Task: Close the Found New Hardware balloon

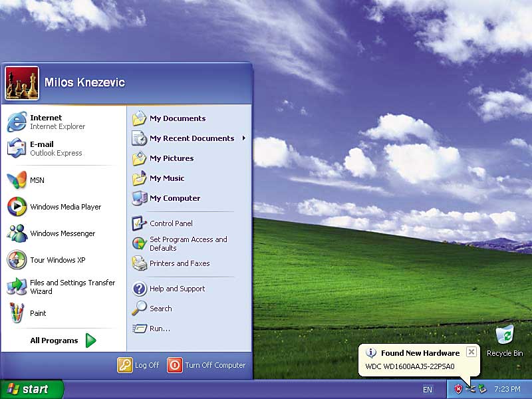Action: click(471, 352)
